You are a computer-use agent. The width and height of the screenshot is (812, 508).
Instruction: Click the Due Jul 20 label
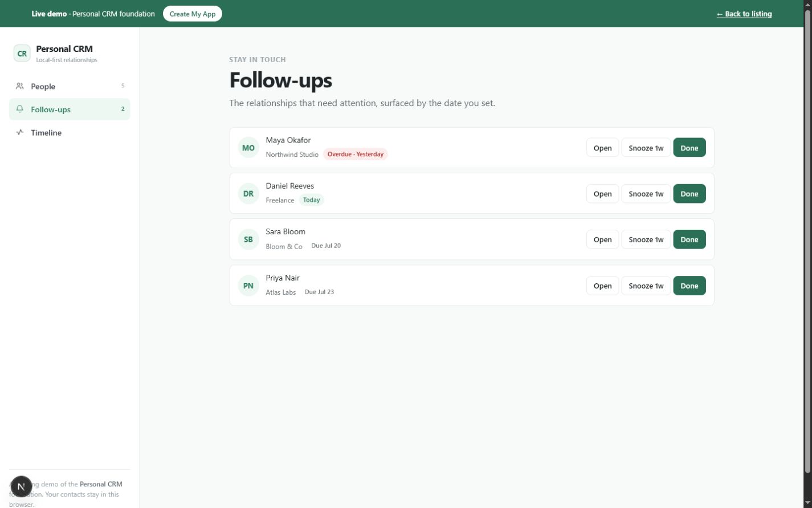(x=326, y=246)
